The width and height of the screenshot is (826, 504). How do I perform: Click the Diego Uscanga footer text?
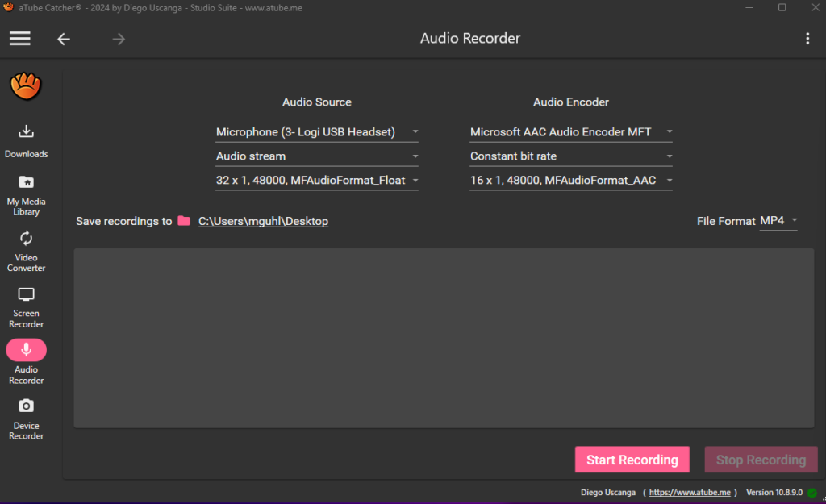(608, 493)
